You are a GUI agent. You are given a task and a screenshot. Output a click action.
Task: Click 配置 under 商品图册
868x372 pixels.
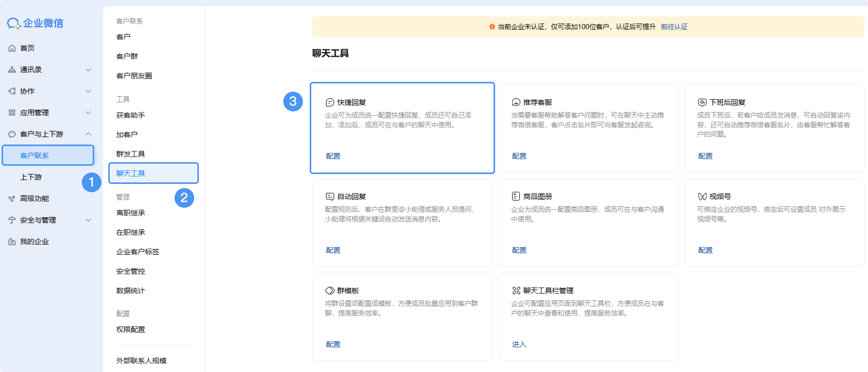point(519,250)
